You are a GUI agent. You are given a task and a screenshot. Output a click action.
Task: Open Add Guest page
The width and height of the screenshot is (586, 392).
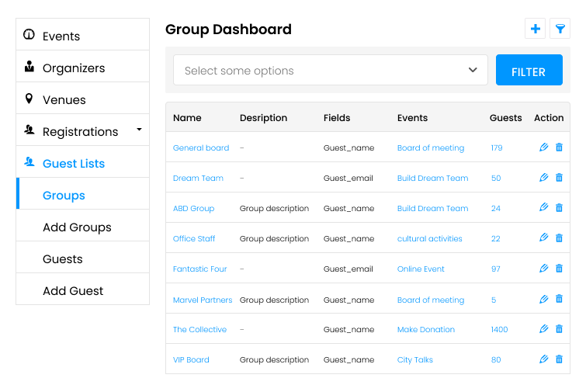point(82,289)
